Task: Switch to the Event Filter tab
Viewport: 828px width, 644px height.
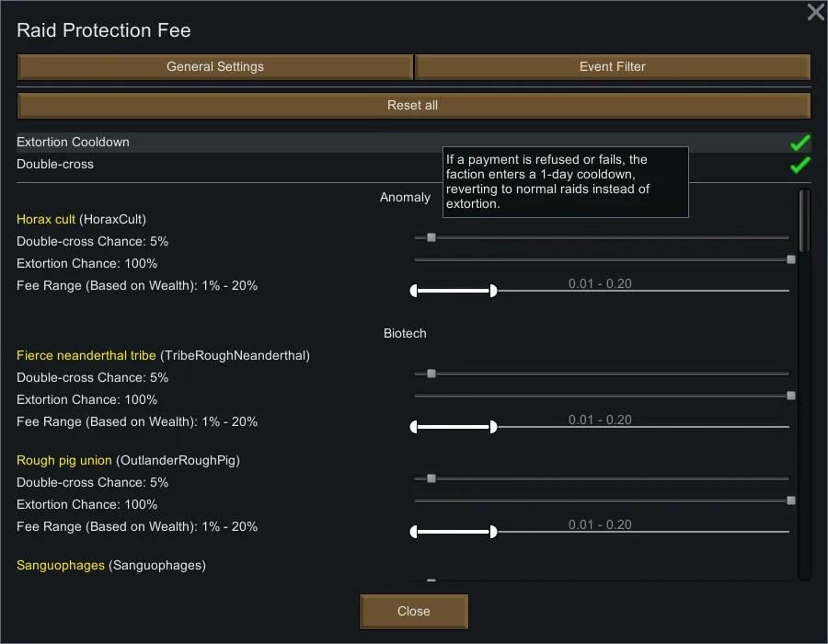Action: point(613,67)
